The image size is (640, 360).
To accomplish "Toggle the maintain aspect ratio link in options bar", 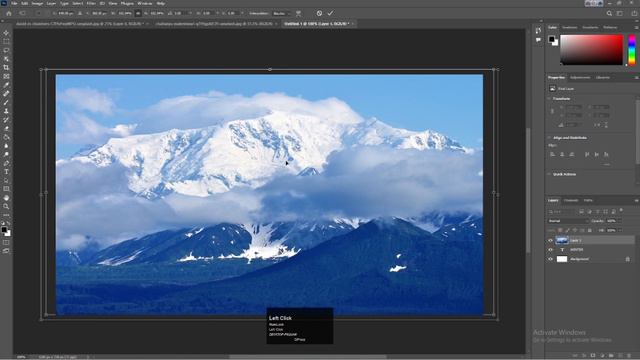I will 138,13.
